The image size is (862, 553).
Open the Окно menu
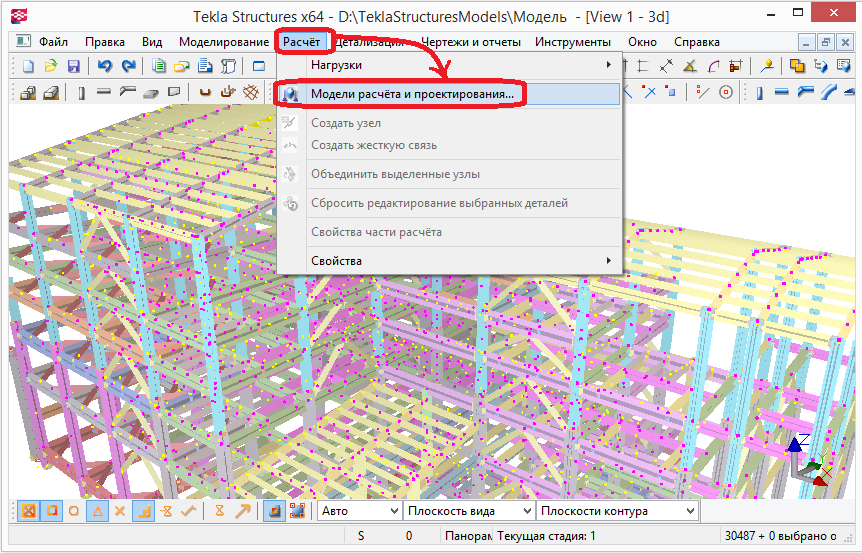(x=642, y=42)
